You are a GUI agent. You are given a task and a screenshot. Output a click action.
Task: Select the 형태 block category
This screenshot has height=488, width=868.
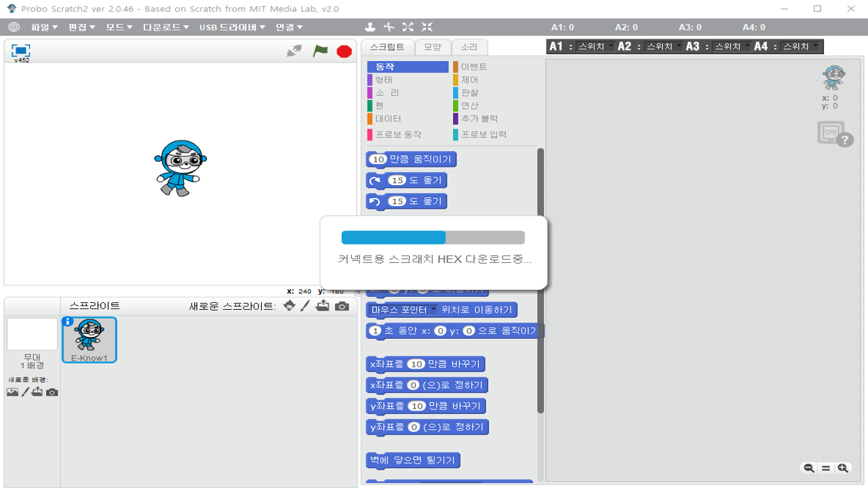pyautogui.click(x=408, y=79)
